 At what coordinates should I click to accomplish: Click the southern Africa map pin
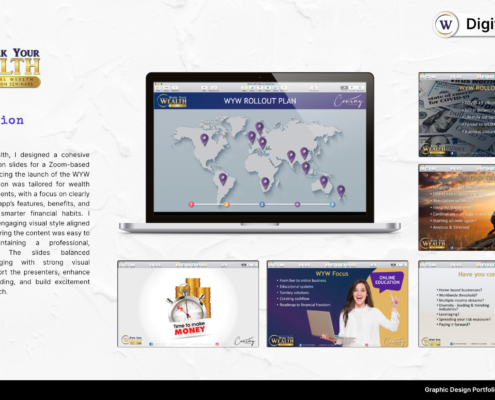(x=265, y=183)
